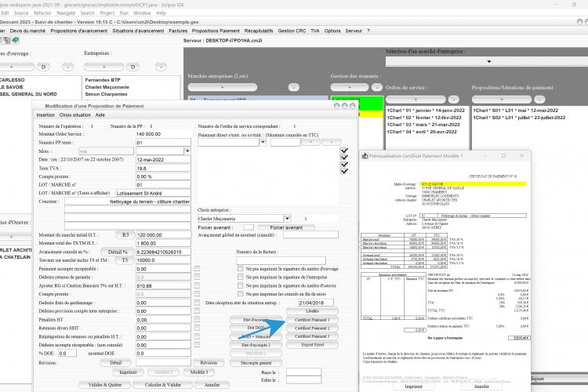Image resolution: width=588 pixels, height=392 pixels.
Task: Click the D button under Entreprises
Action: coord(132,67)
